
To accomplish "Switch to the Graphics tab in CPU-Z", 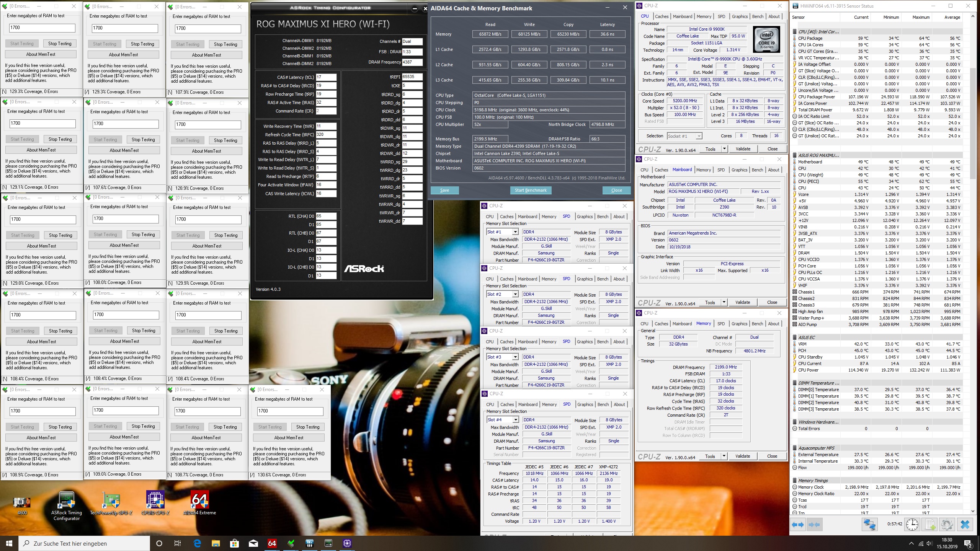I will (x=740, y=16).
